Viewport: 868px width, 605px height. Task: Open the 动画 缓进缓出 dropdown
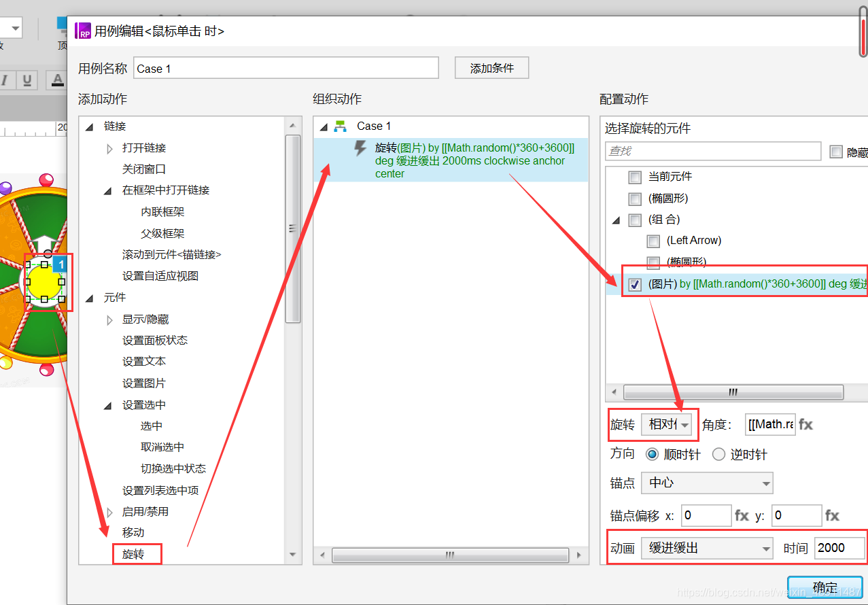point(707,548)
